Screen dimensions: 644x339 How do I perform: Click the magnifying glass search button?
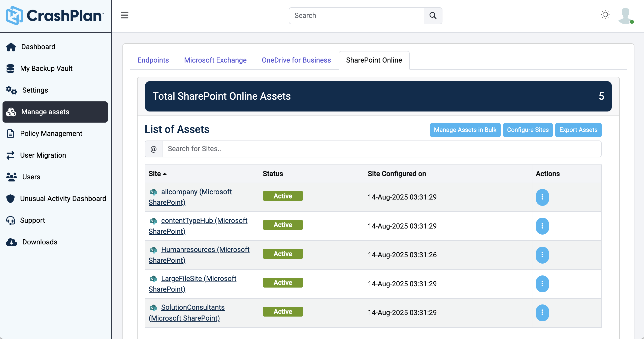pyautogui.click(x=433, y=16)
